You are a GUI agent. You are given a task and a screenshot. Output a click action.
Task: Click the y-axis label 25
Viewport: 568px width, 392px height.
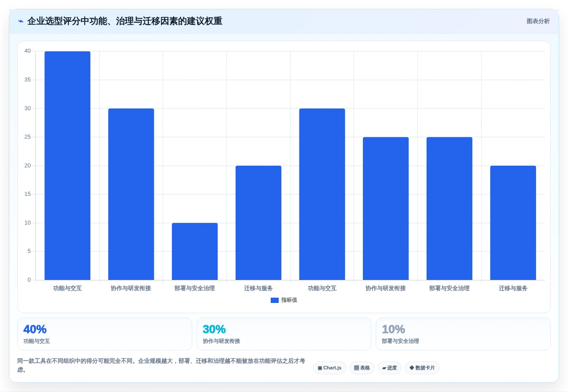coord(27,137)
